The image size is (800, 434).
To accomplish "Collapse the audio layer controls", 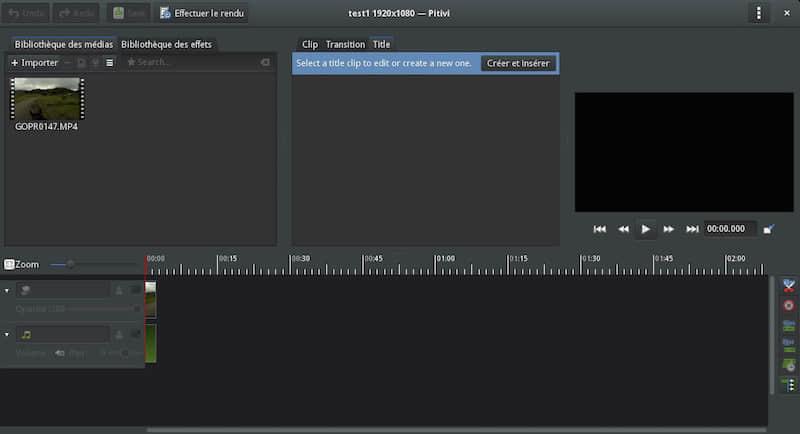I will [x=8, y=334].
